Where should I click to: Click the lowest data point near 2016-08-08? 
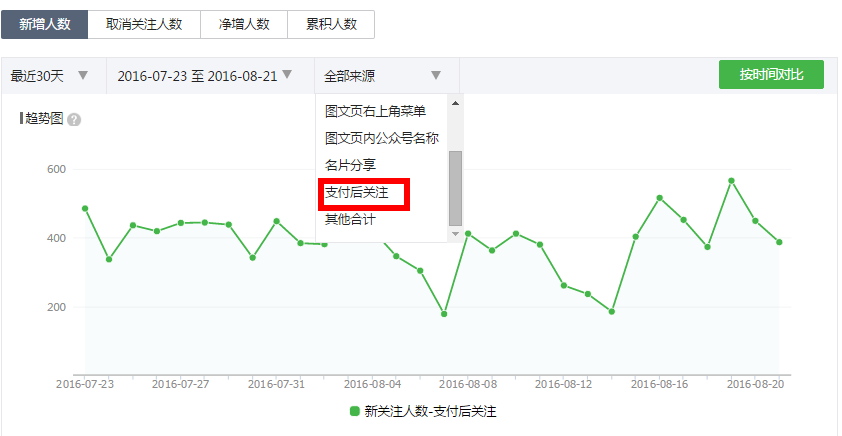pyautogui.click(x=444, y=314)
